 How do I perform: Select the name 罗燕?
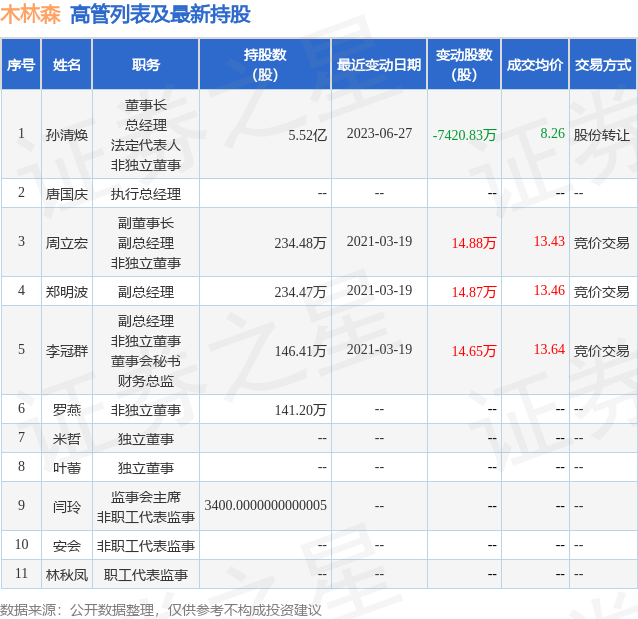pos(67,409)
